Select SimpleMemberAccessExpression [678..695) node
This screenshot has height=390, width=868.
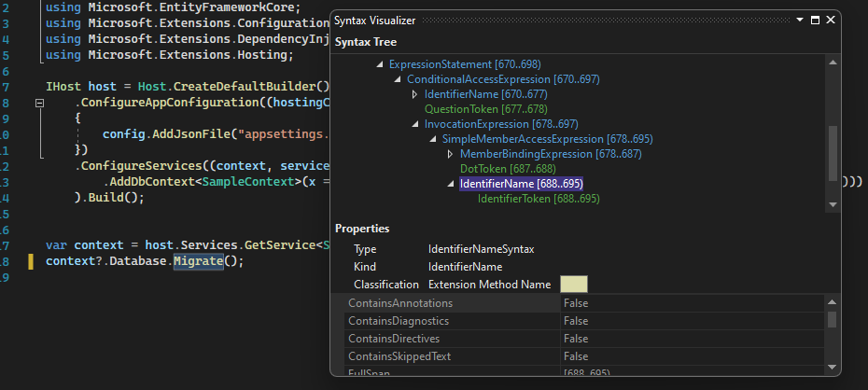[x=548, y=139]
